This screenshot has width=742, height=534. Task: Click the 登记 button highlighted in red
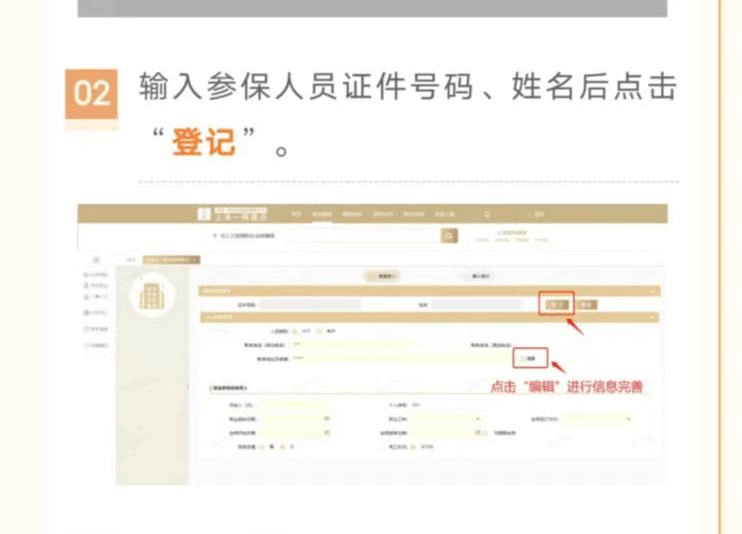click(x=557, y=304)
